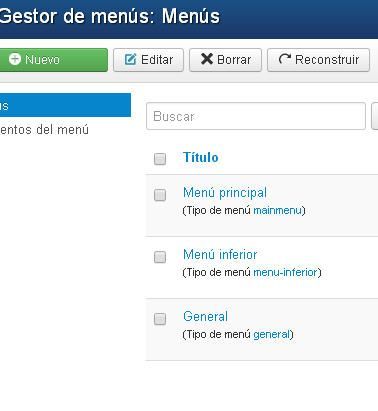Toggle the select-all checkbox beside Título
The width and height of the screenshot is (378, 411).
pyautogui.click(x=160, y=159)
